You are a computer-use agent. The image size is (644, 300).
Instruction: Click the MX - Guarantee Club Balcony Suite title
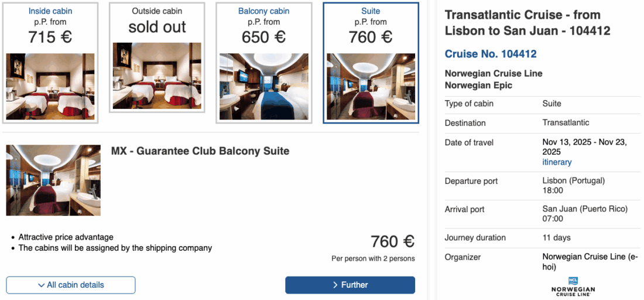click(x=200, y=151)
